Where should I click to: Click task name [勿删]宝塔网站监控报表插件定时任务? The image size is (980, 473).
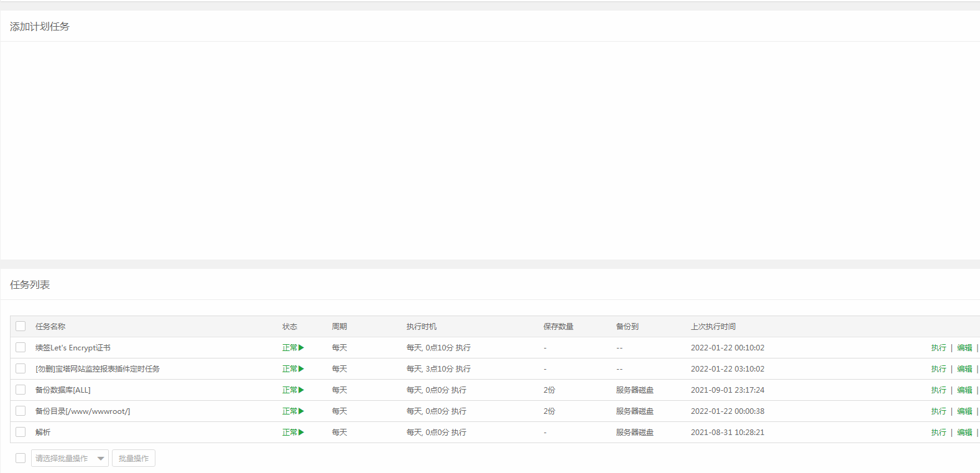(98, 369)
